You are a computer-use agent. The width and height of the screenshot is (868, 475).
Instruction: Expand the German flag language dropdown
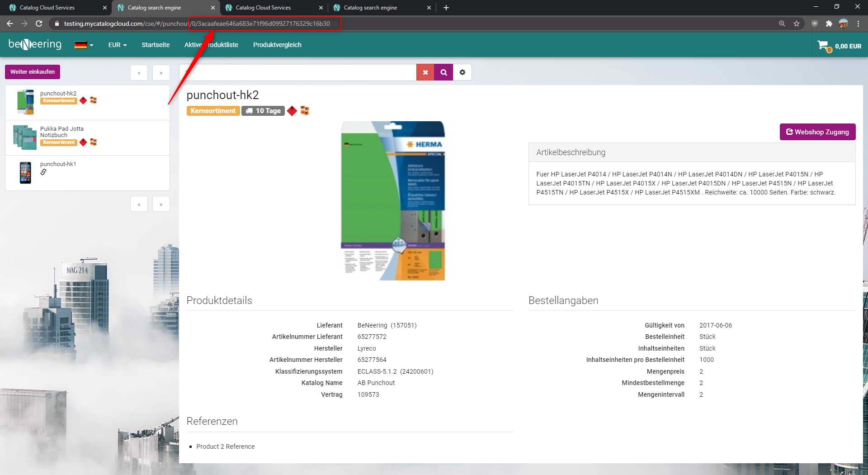coord(84,45)
